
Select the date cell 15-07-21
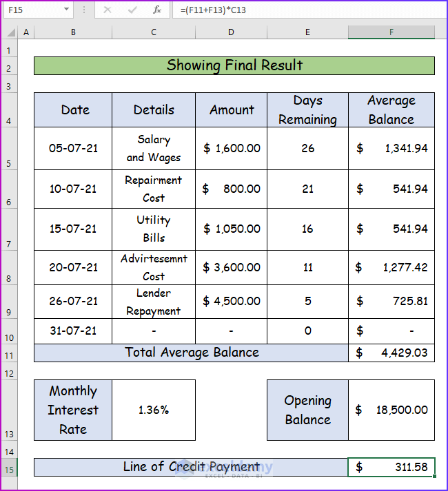coord(73,229)
